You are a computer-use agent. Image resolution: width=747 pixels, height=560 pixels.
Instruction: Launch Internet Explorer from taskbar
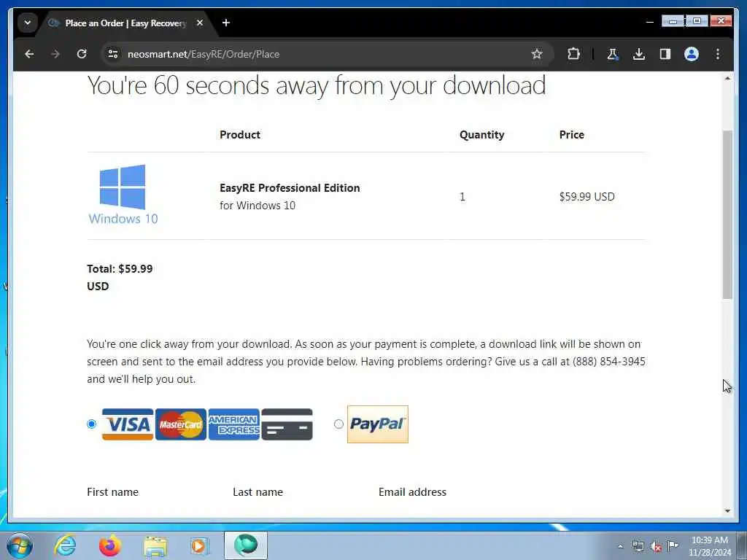[65, 545]
